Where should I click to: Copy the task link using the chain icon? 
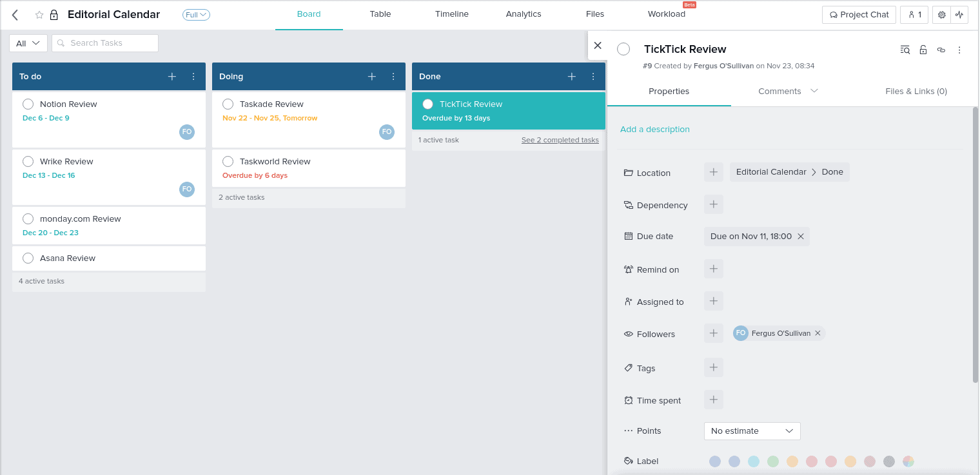click(x=941, y=49)
